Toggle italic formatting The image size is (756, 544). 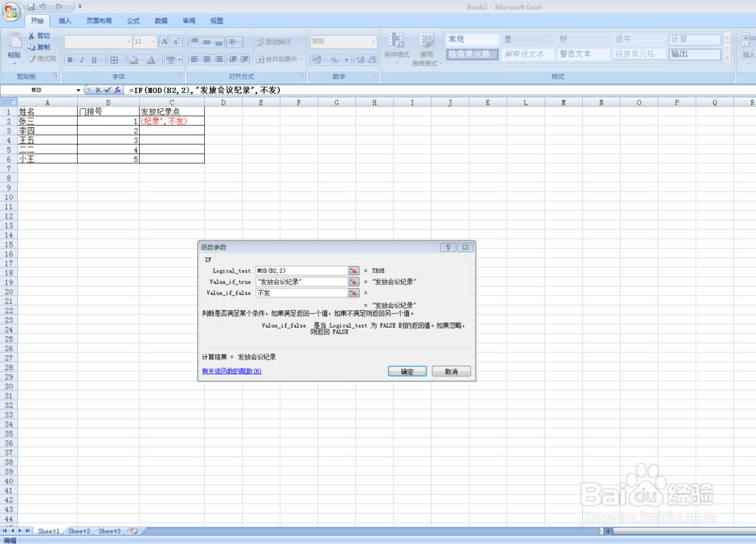point(82,60)
